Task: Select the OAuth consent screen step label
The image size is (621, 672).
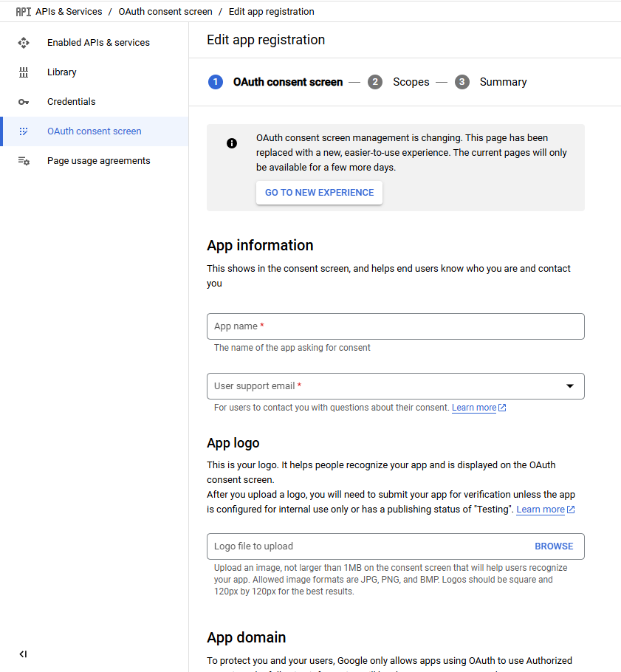Action: [288, 82]
